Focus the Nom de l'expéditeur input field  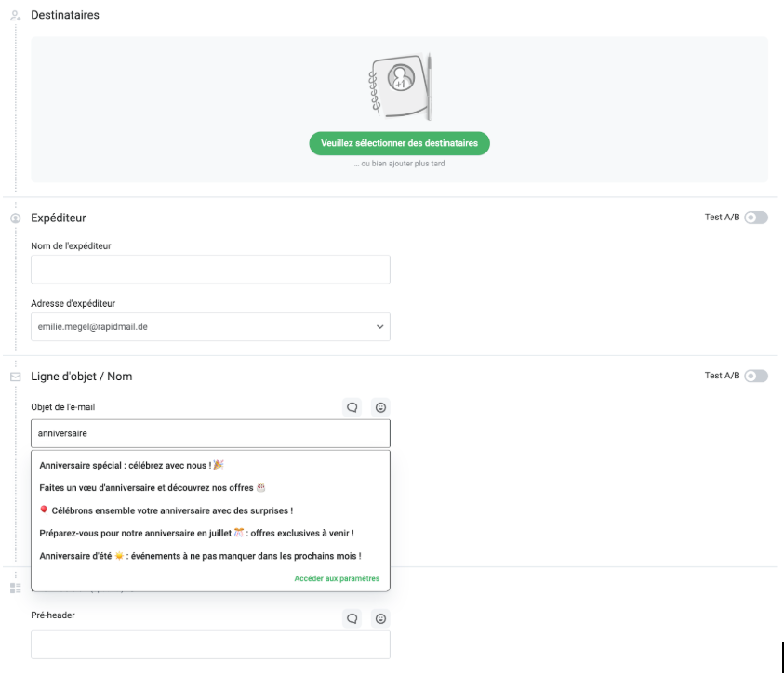210,270
